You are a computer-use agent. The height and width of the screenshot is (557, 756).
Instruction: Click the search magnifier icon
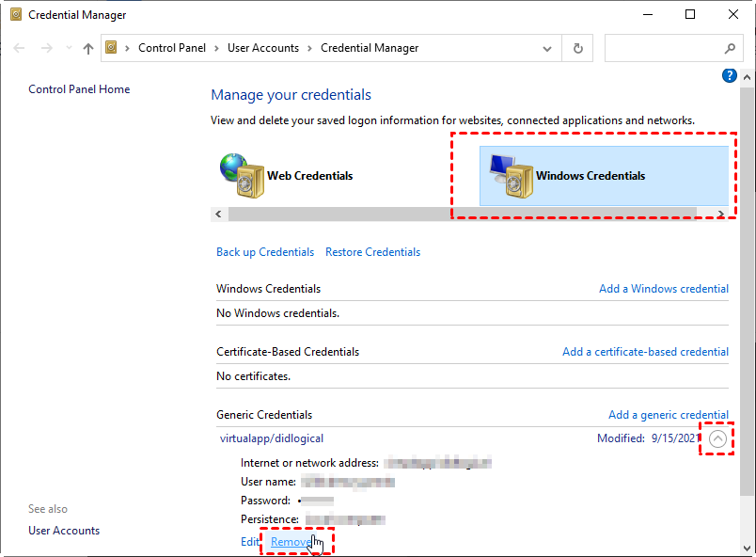coord(730,48)
